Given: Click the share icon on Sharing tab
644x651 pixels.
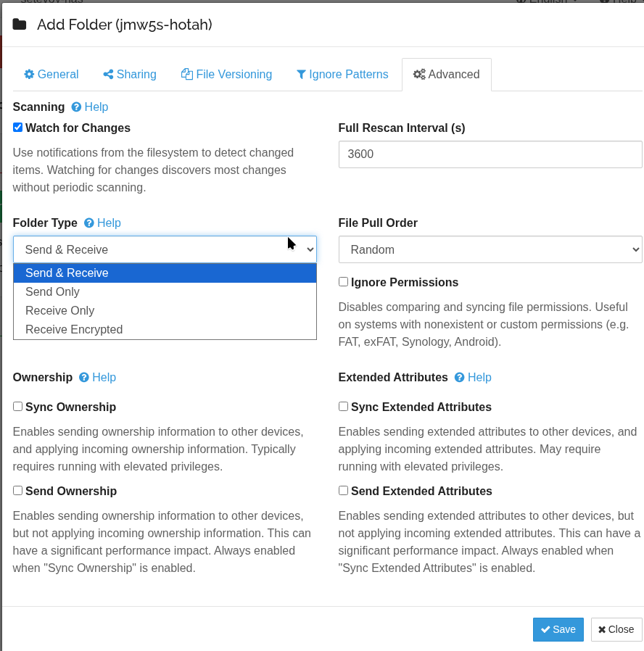Looking at the screenshot, I should point(108,75).
